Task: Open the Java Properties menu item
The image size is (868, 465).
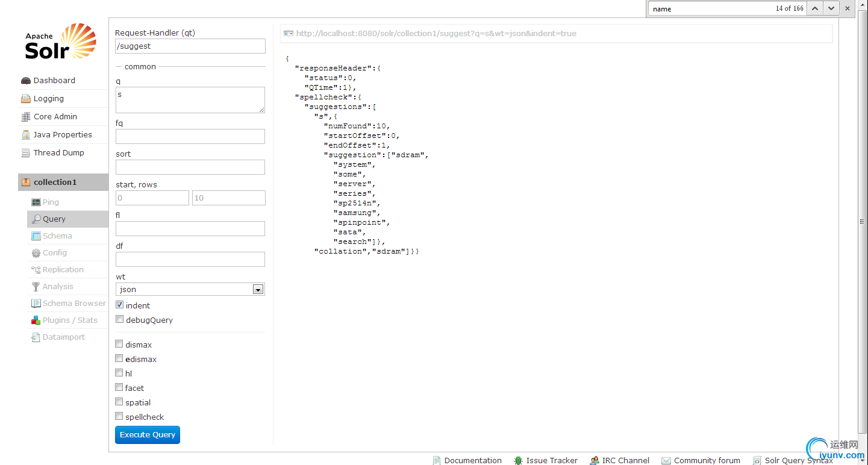Action: (x=63, y=135)
